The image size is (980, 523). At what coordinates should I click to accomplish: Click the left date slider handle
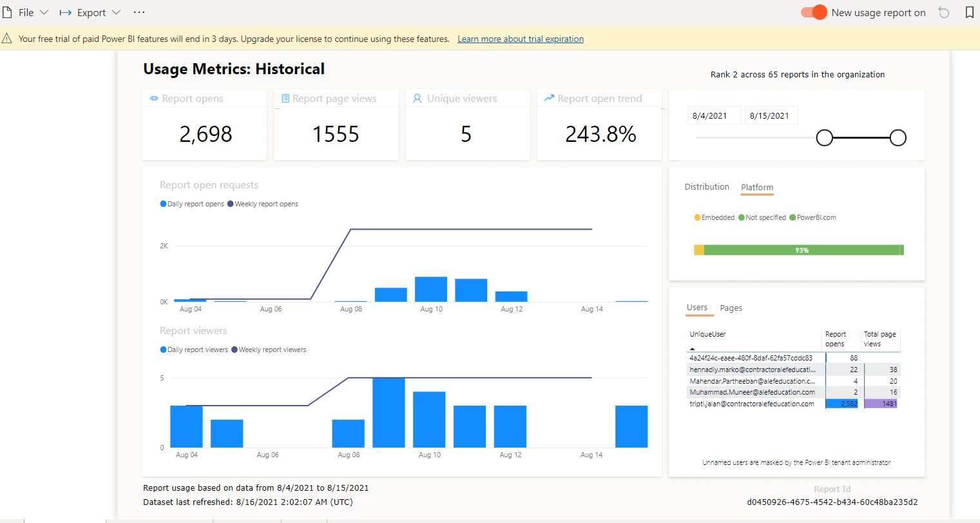tap(825, 137)
